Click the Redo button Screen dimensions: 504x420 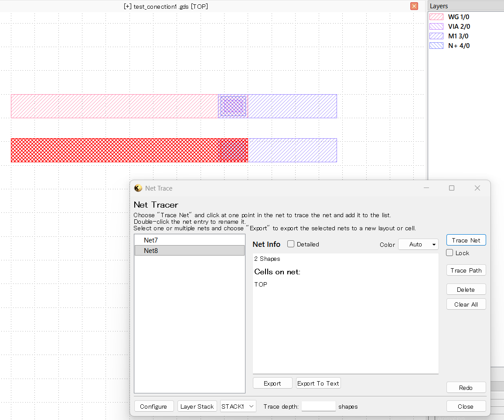(466, 388)
